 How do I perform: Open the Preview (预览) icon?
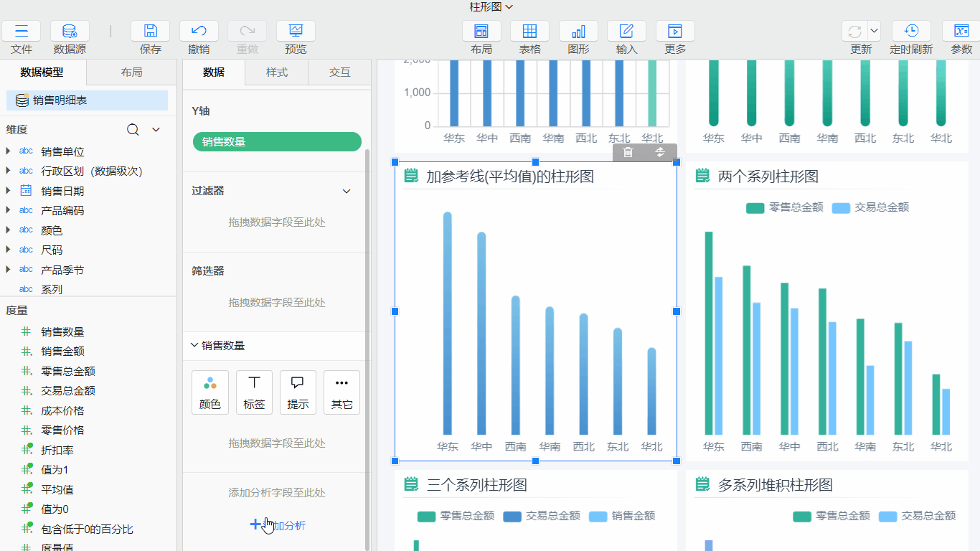click(x=296, y=32)
